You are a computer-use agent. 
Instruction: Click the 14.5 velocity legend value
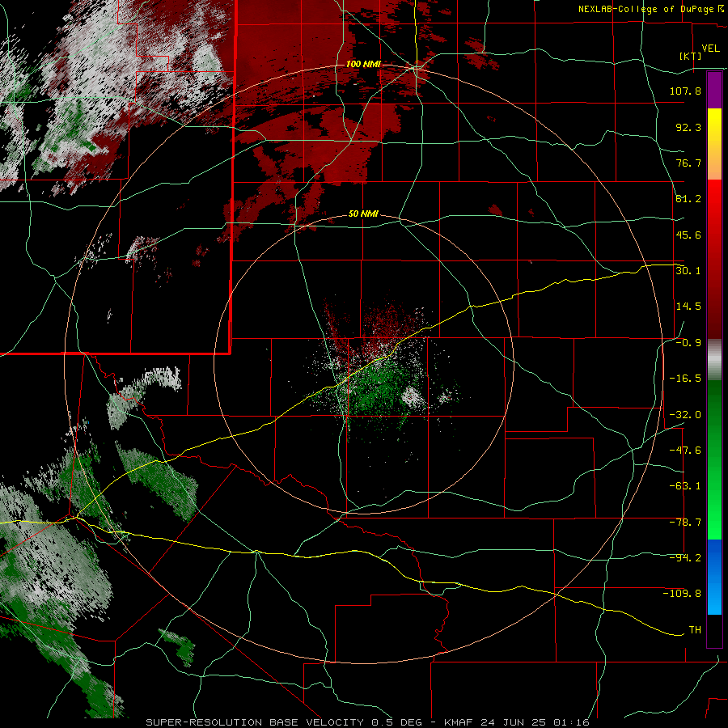(x=688, y=307)
